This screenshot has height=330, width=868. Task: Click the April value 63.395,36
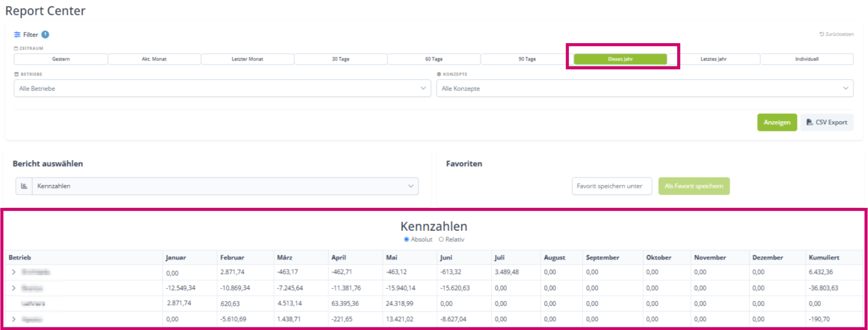[345, 303]
